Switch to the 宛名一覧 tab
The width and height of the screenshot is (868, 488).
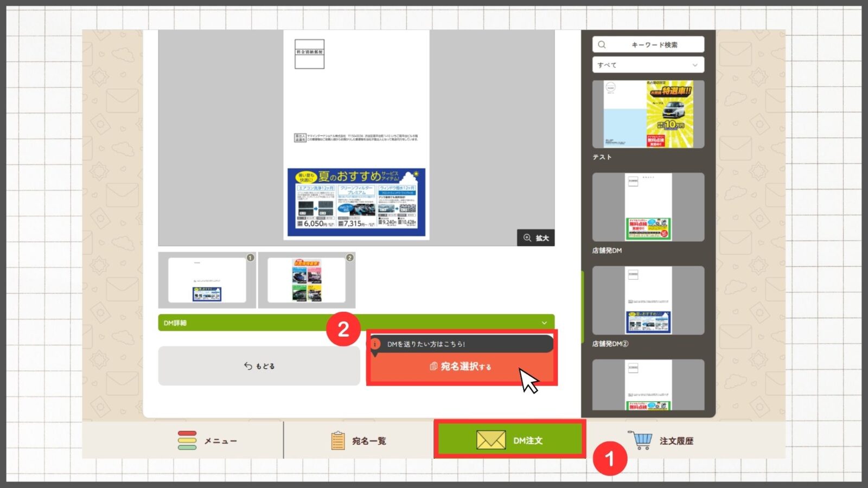369,441
